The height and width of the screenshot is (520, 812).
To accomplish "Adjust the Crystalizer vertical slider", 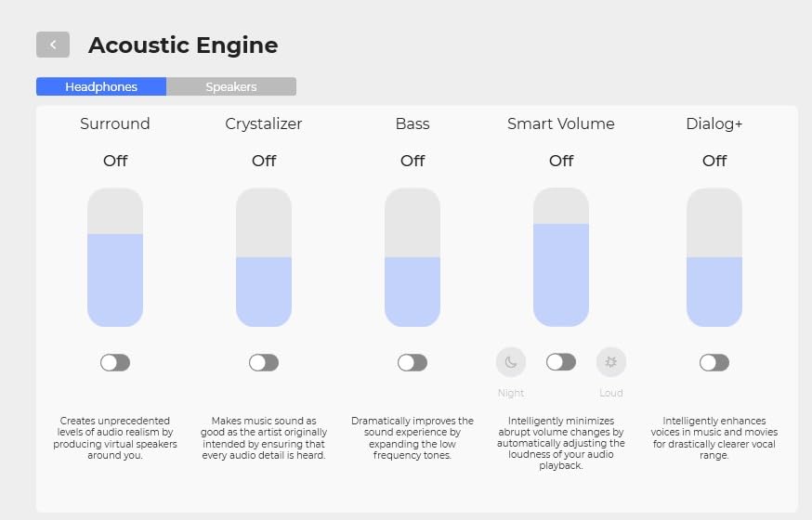I will point(264,257).
